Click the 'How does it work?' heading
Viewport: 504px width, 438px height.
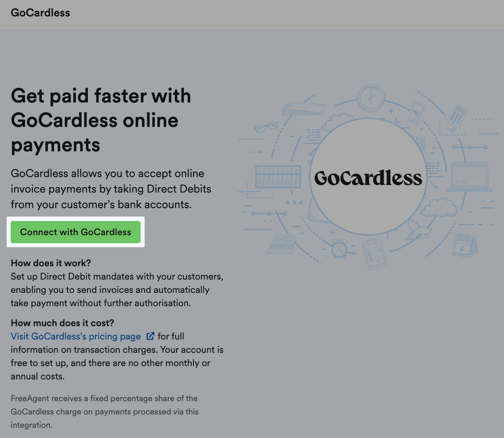point(51,263)
